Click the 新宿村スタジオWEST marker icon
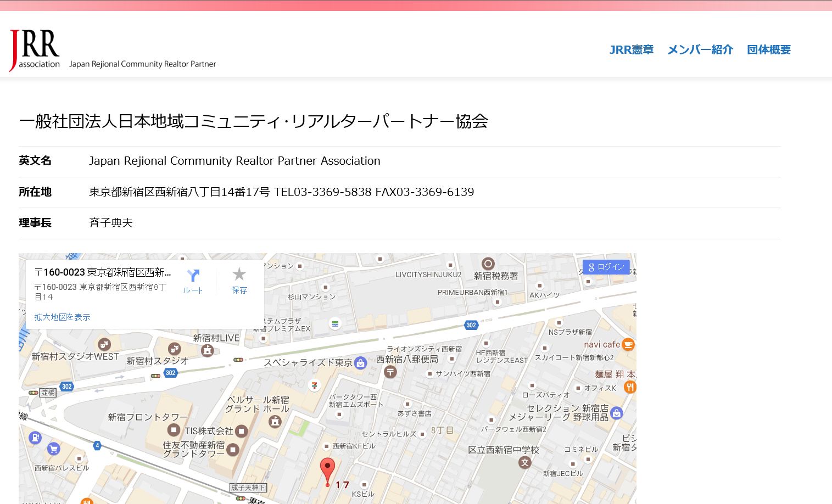 point(104,344)
